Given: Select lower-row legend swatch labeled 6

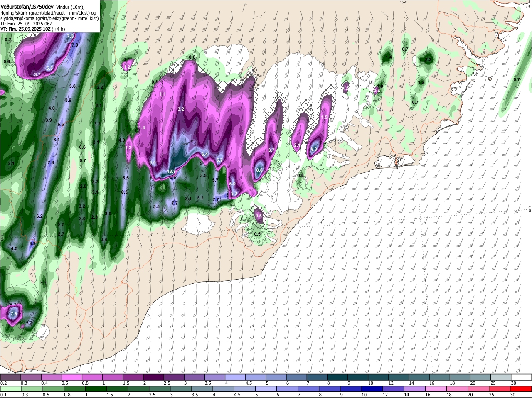Looking at the screenshot, I should [x=287, y=389].
